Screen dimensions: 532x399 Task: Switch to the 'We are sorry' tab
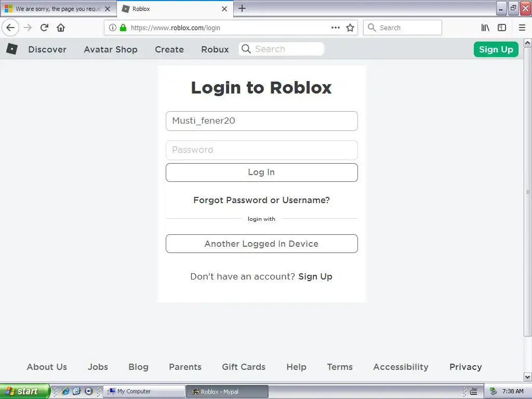tap(58, 9)
